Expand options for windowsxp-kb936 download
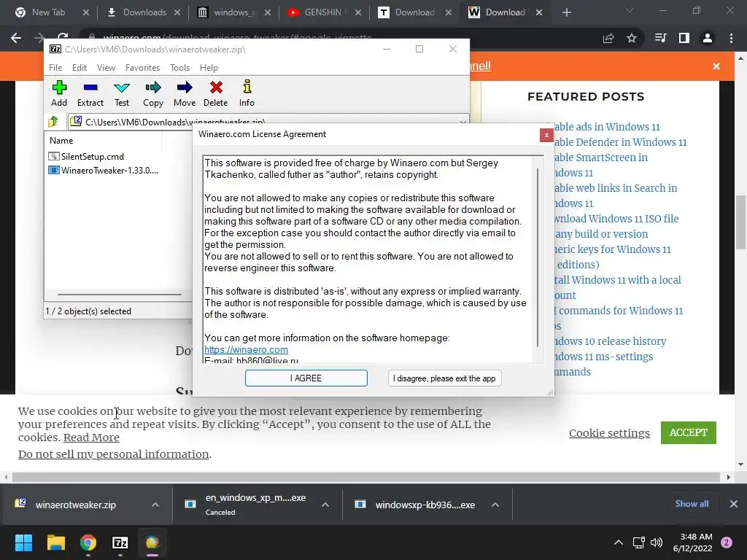 pos(495,505)
